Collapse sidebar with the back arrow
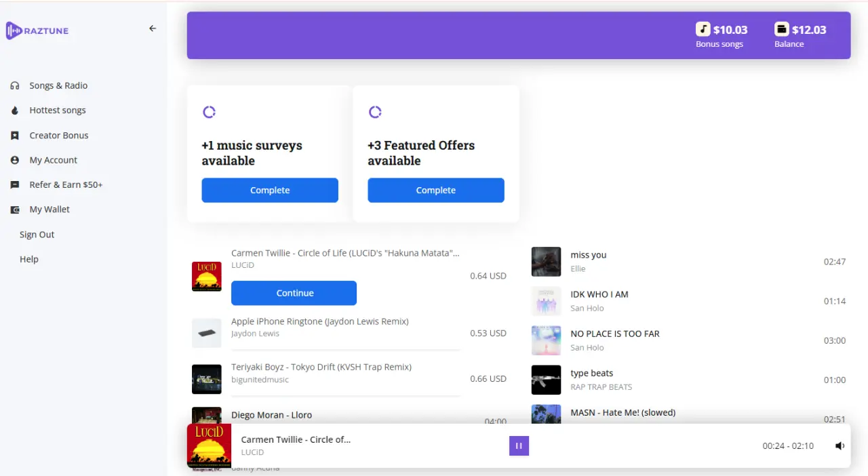 (153, 28)
